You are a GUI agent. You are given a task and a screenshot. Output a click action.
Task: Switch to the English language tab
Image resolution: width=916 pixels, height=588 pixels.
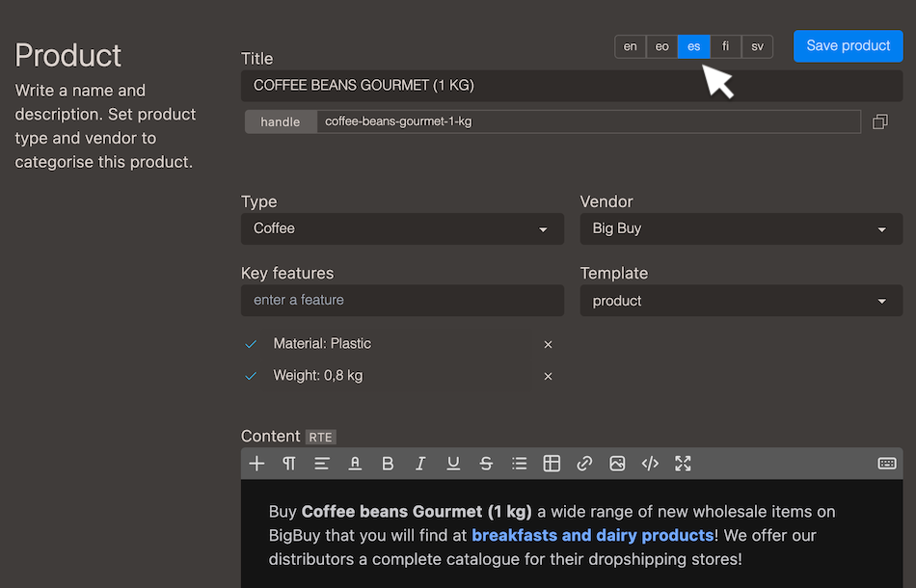tap(630, 45)
